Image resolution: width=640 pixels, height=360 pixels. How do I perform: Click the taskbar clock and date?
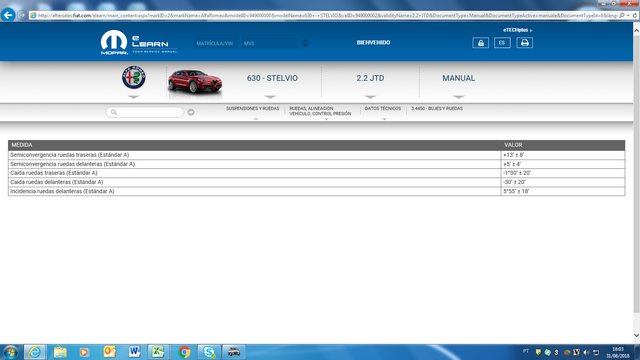pos(618,353)
